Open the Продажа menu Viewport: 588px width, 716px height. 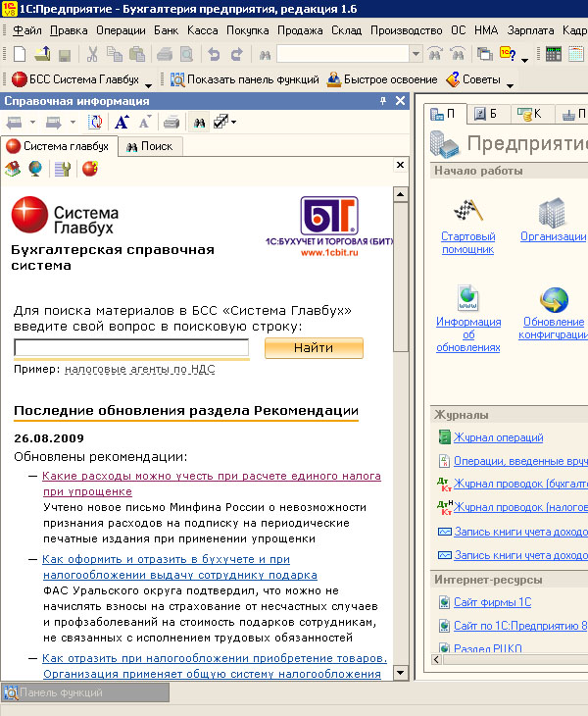(300, 30)
